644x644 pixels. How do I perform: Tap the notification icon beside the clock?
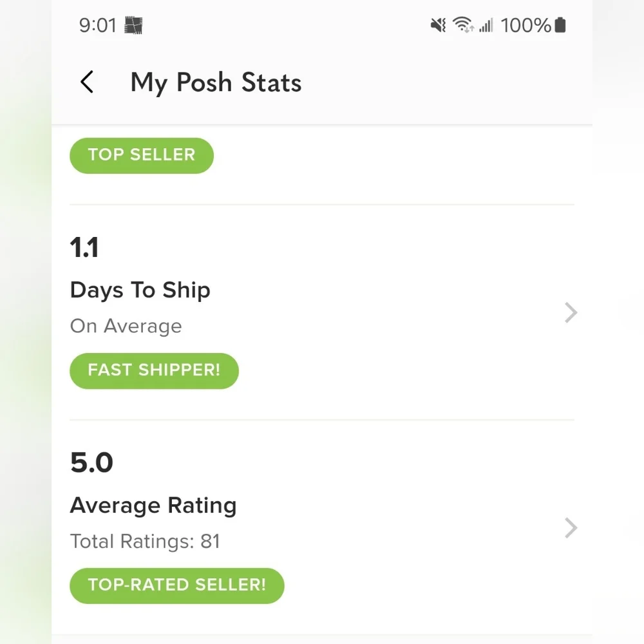[133, 25]
